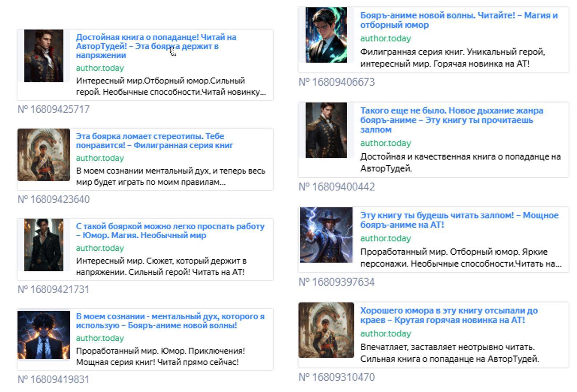Select the thumbnail for ad № 16809421731
The height and width of the screenshot is (392, 577).
[x=44, y=245]
